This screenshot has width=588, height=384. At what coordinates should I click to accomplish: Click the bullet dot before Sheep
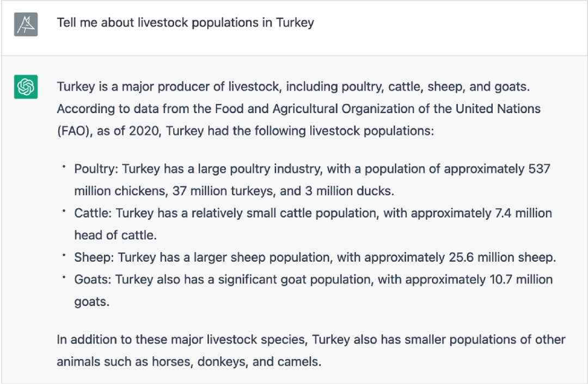pyautogui.click(x=64, y=255)
